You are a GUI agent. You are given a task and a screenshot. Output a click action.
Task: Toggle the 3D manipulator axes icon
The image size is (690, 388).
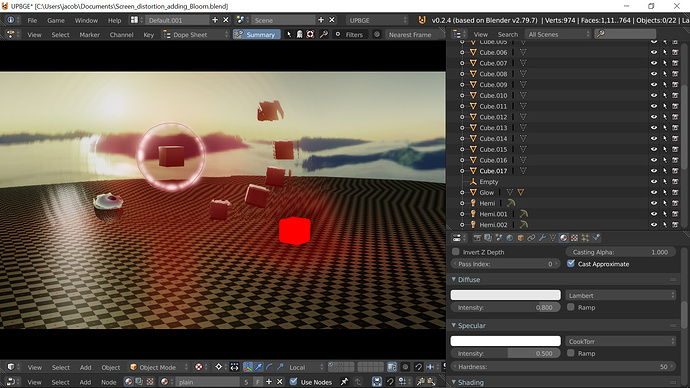click(x=248, y=367)
